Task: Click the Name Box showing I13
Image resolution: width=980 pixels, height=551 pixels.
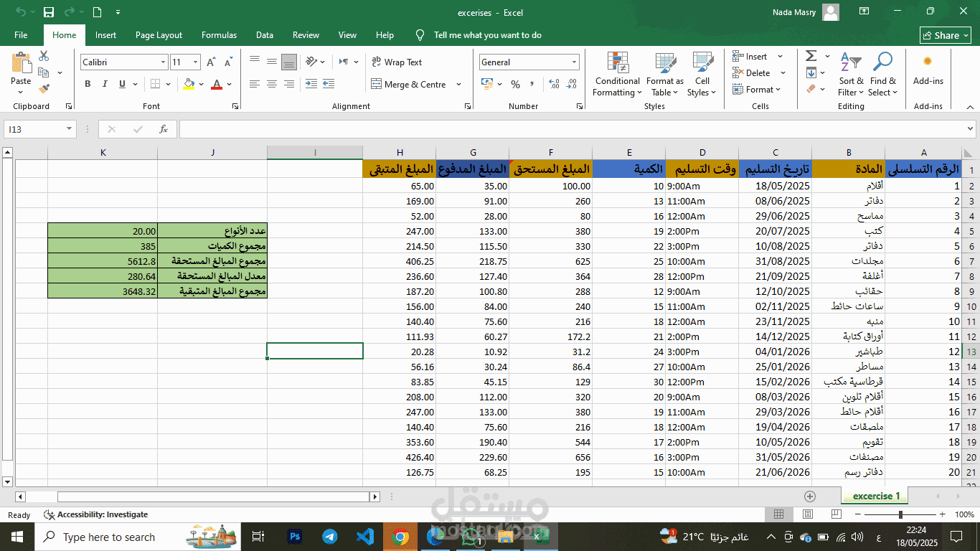Action: [x=39, y=129]
